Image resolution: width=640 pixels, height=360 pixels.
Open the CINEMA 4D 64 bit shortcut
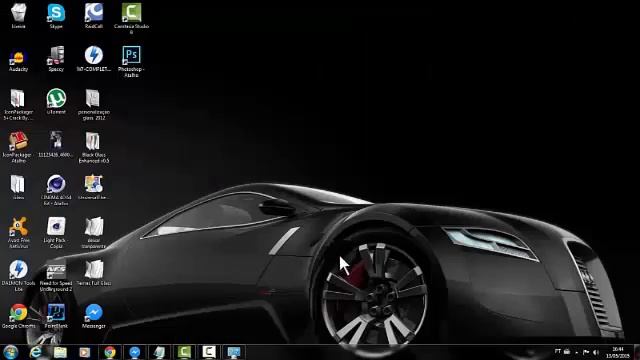tap(56, 190)
